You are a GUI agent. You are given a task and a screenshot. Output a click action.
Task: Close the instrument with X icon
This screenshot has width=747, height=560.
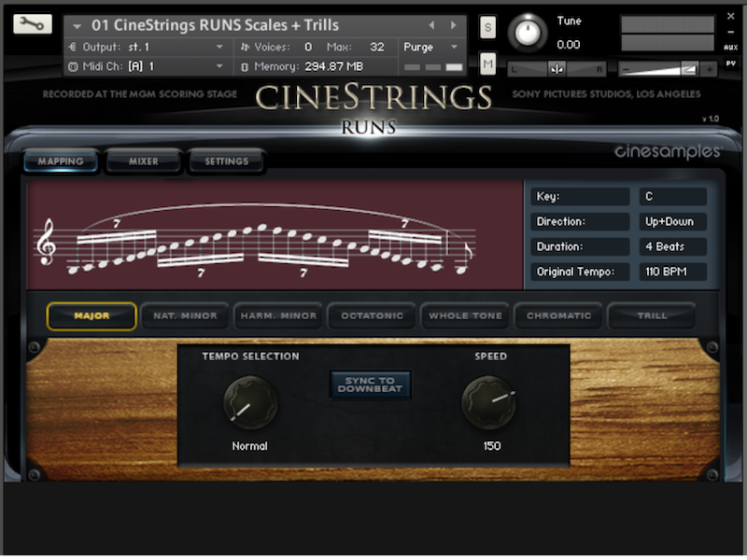tap(730, 16)
